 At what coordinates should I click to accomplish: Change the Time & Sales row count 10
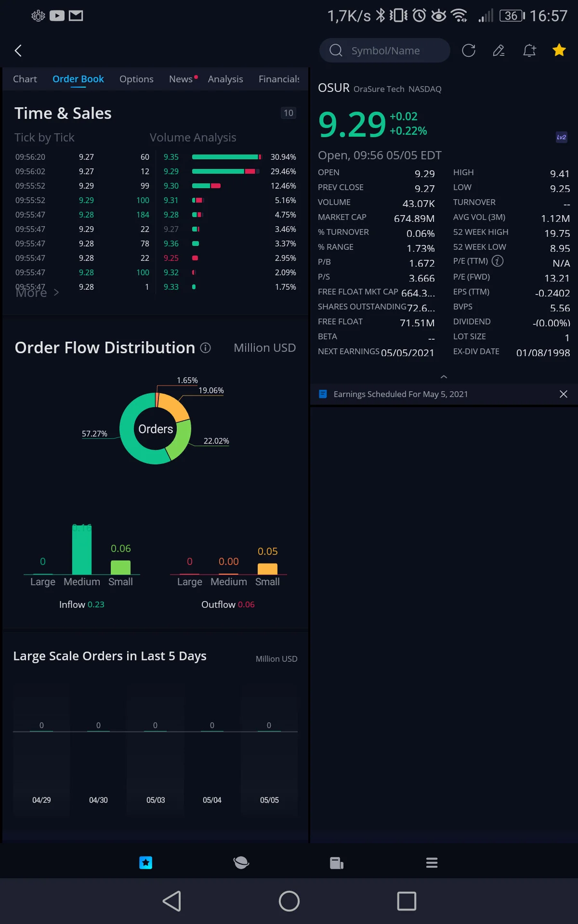point(289,113)
